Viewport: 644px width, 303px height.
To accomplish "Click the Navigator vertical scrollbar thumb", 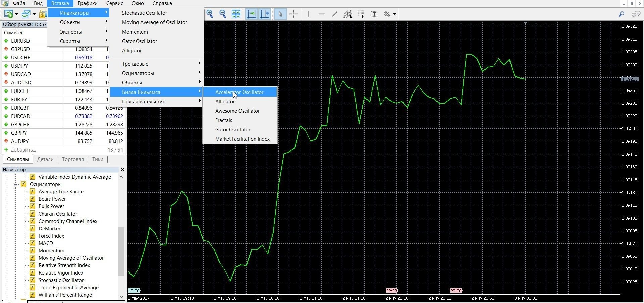I will coord(121,251).
